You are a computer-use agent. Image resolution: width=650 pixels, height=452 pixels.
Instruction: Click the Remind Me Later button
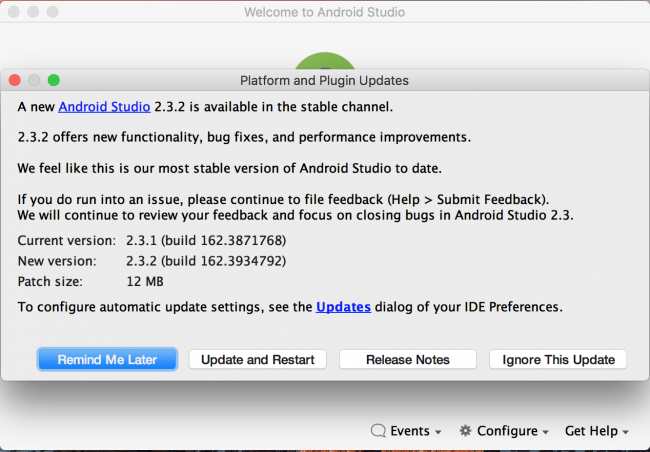click(x=107, y=359)
